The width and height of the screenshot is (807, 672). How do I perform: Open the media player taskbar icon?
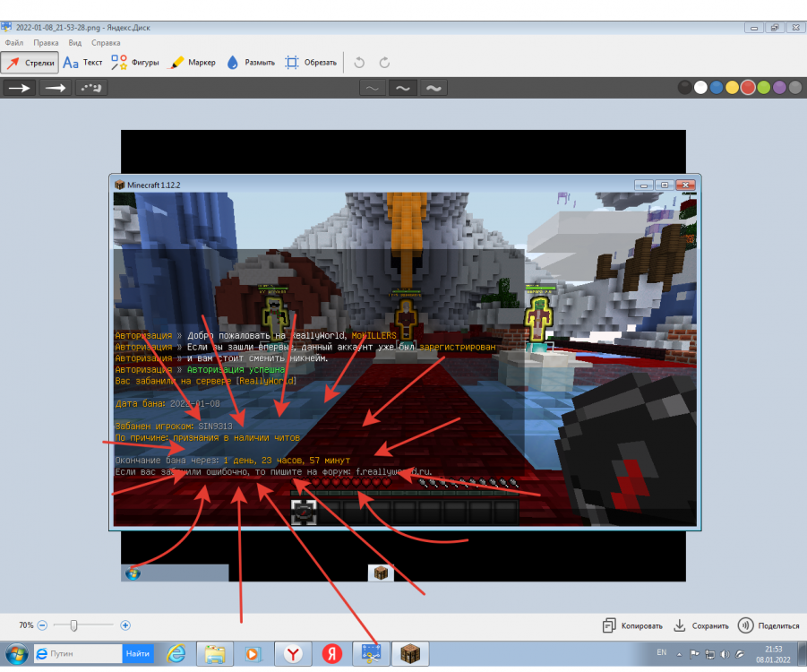pos(253,654)
